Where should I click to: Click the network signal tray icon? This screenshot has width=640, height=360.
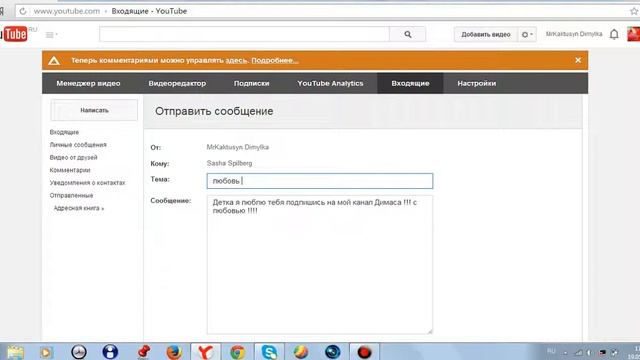[578, 352]
